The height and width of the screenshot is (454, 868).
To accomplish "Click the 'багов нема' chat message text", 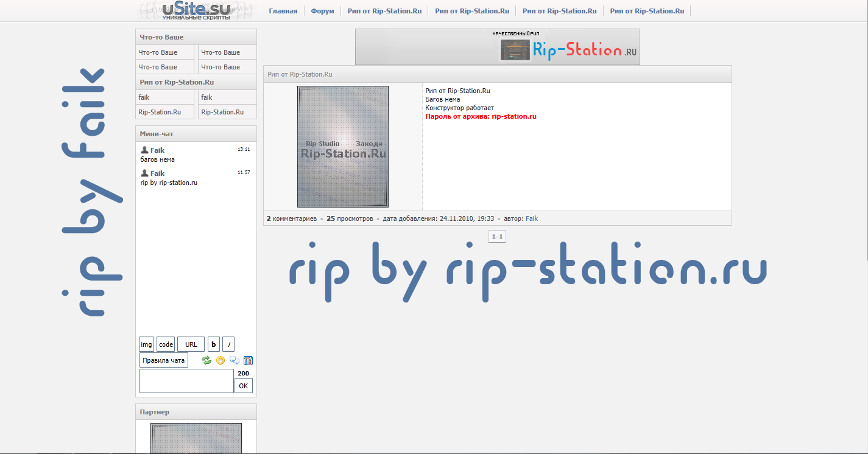I will (158, 159).
